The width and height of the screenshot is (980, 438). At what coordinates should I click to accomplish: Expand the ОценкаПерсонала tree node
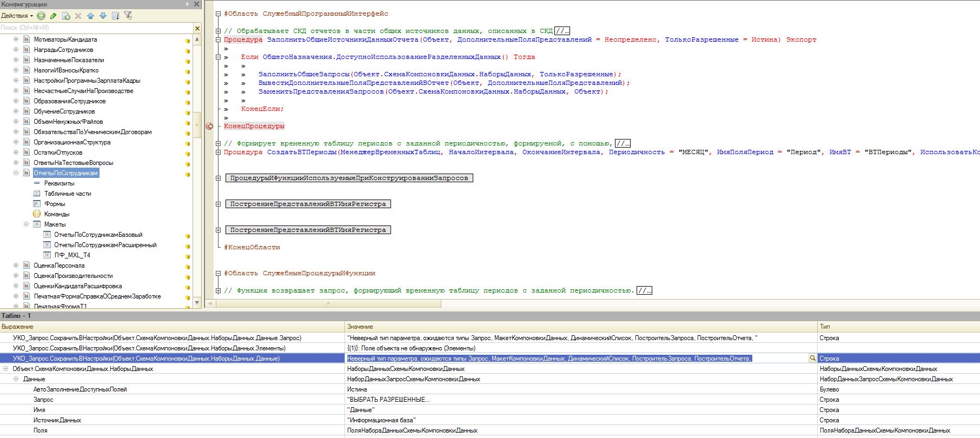pyautogui.click(x=16, y=266)
